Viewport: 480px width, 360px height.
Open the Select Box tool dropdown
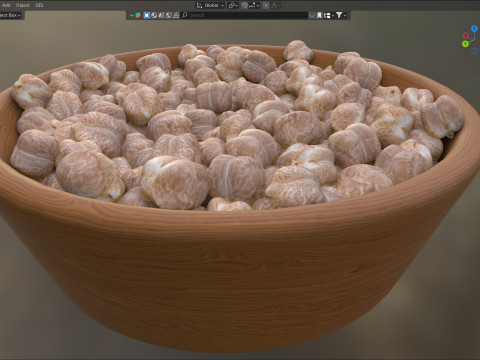coord(11,15)
